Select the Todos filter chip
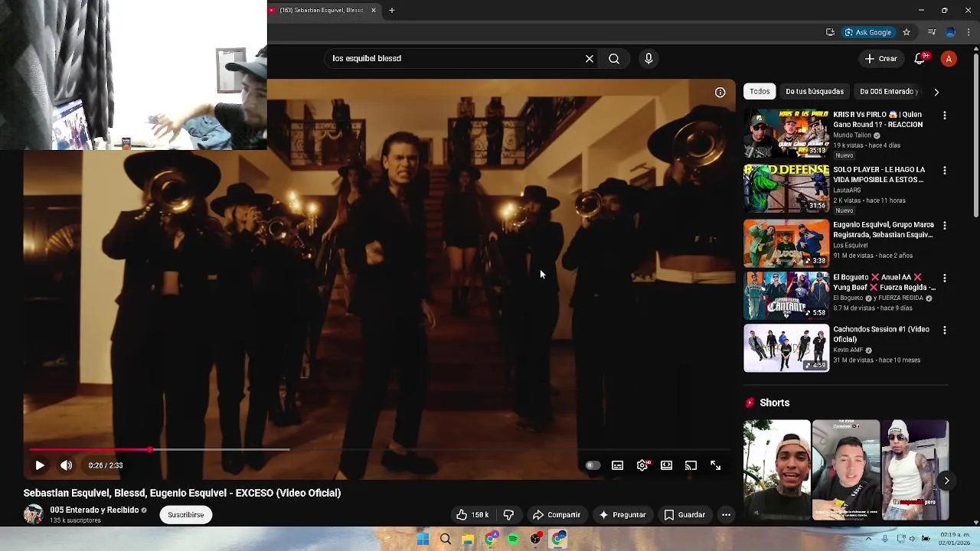The width and height of the screenshot is (980, 551). point(759,92)
